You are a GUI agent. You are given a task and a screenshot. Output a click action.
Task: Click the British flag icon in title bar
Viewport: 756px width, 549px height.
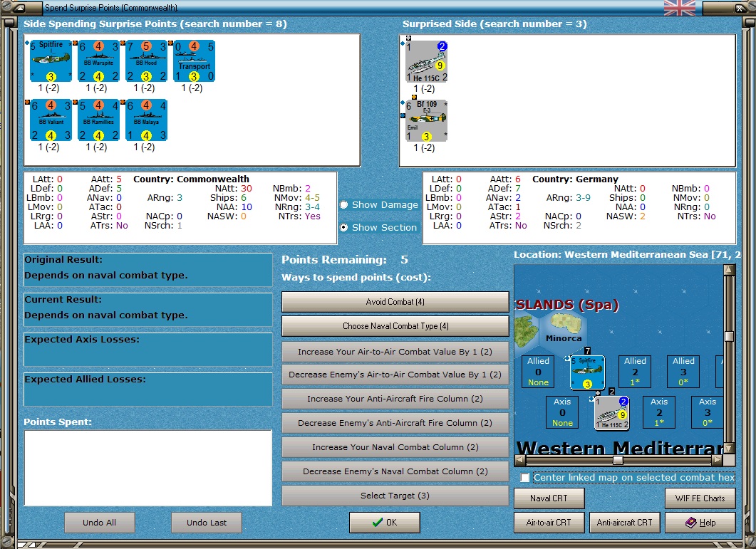pyautogui.click(x=679, y=8)
